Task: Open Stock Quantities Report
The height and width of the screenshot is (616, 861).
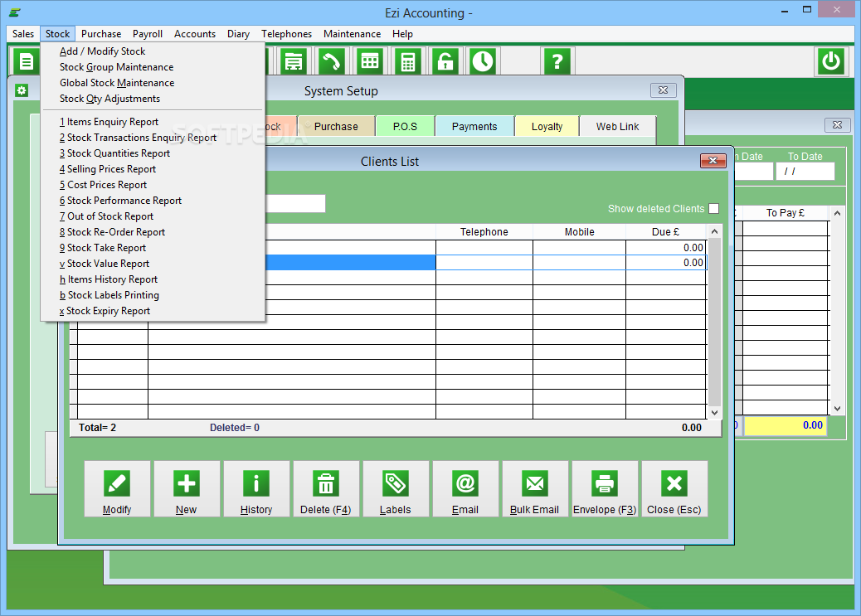Action: tap(153, 153)
